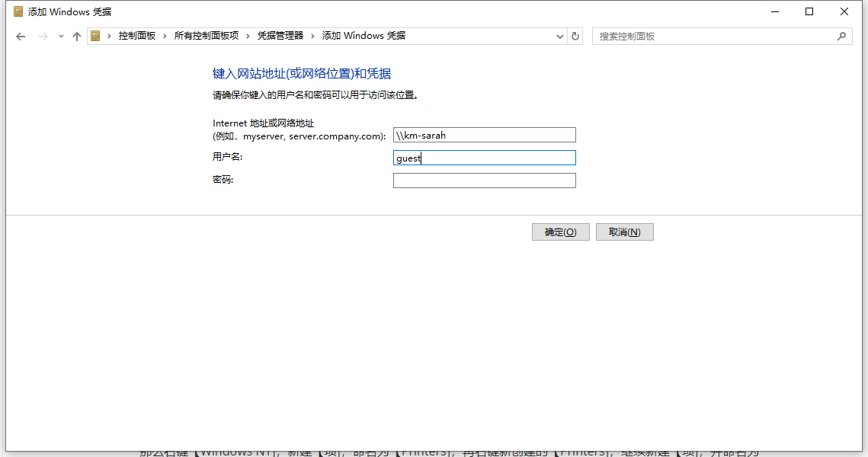Go back with the left arrow icon
This screenshot has width=868, height=457.
tap(21, 37)
